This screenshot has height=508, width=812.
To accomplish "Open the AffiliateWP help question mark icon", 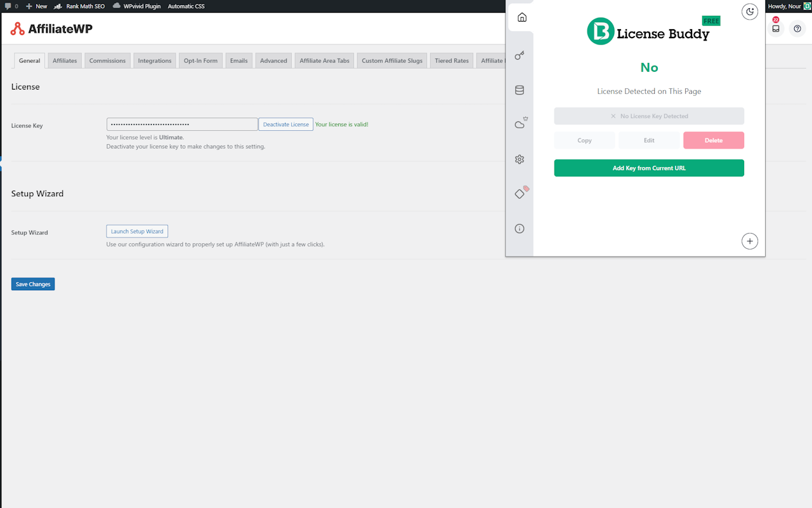I will point(797,29).
